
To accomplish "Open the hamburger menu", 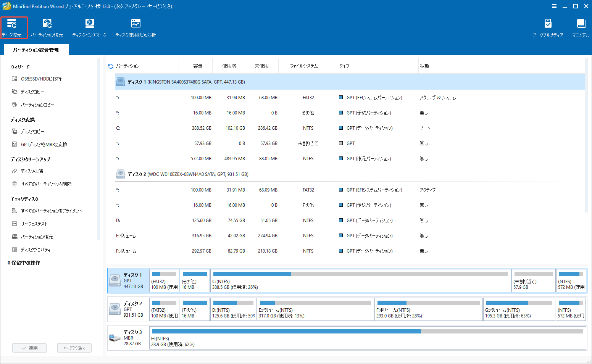I will point(554,6).
